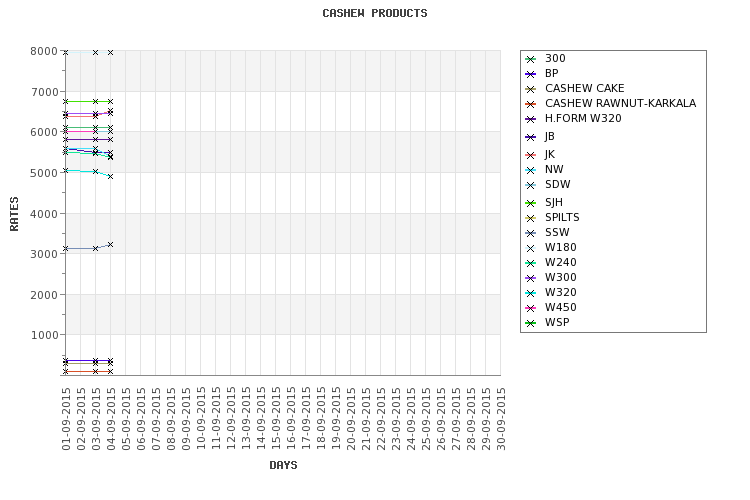750x500 pixels.
Task: Click CASHEW CAKE in the legend
Action: pos(585,89)
